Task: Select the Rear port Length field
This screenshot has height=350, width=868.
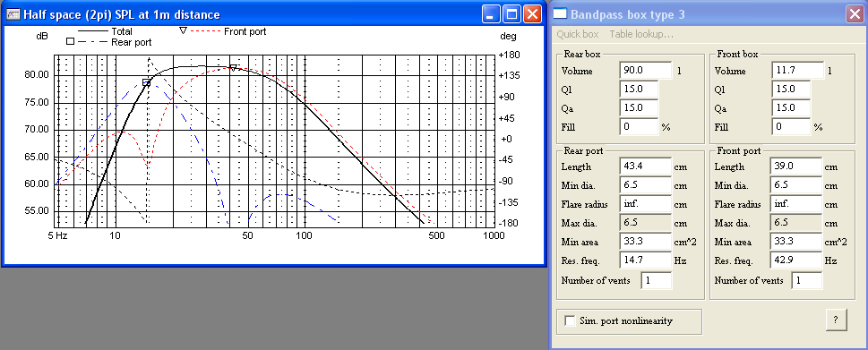Action: pyautogui.click(x=645, y=166)
